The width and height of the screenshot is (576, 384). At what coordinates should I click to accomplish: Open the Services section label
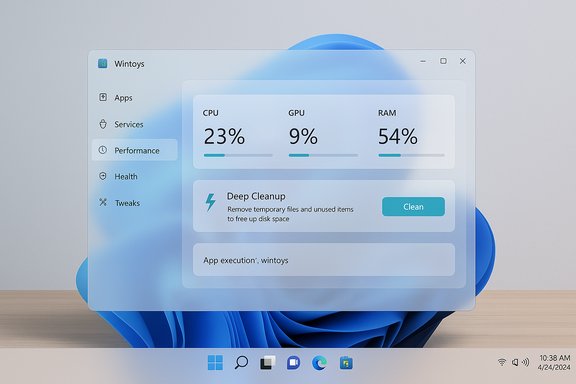(129, 124)
